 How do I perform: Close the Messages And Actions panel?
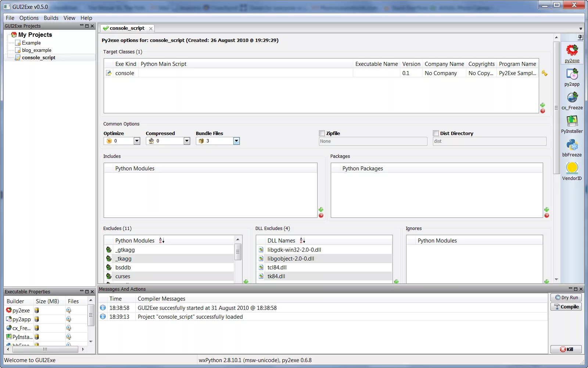(x=581, y=289)
